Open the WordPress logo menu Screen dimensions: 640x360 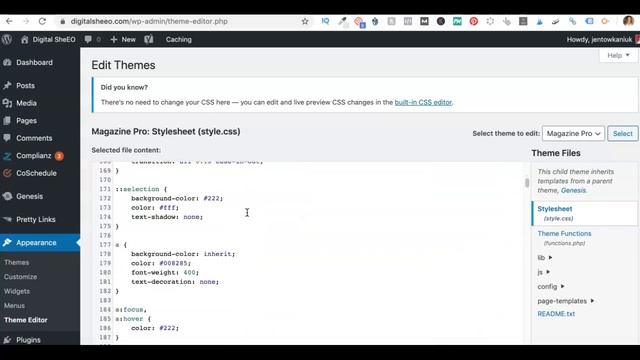click(7, 40)
